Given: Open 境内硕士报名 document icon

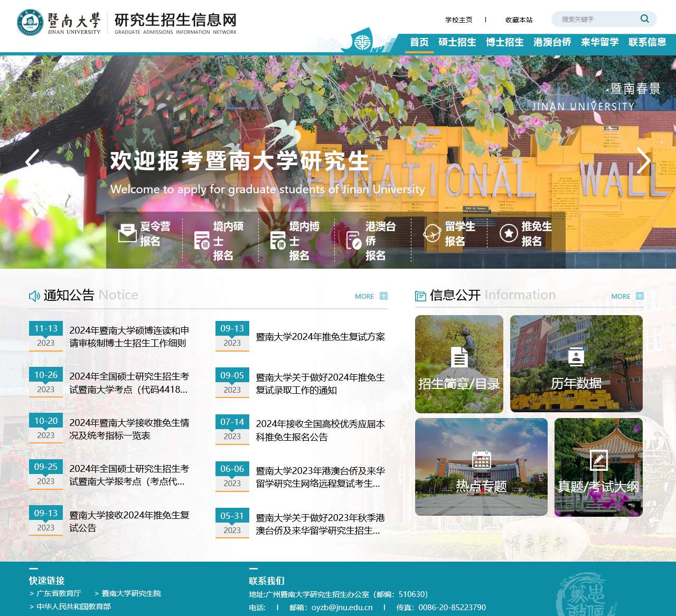Looking at the screenshot, I should coord(202,240).
